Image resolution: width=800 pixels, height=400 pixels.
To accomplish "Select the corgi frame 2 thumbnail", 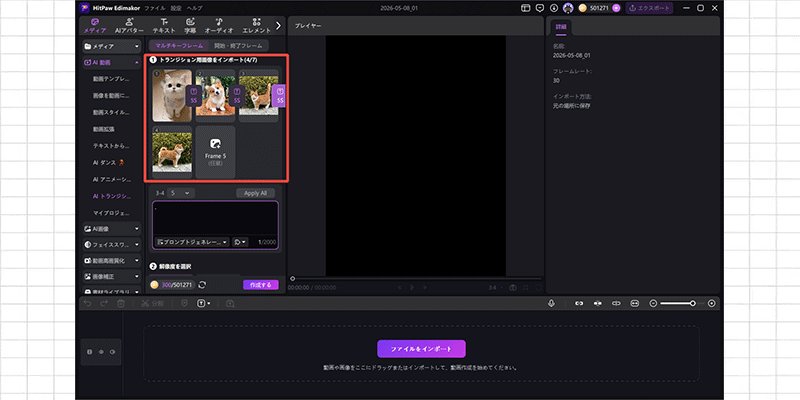I will [x=215, y=95].
